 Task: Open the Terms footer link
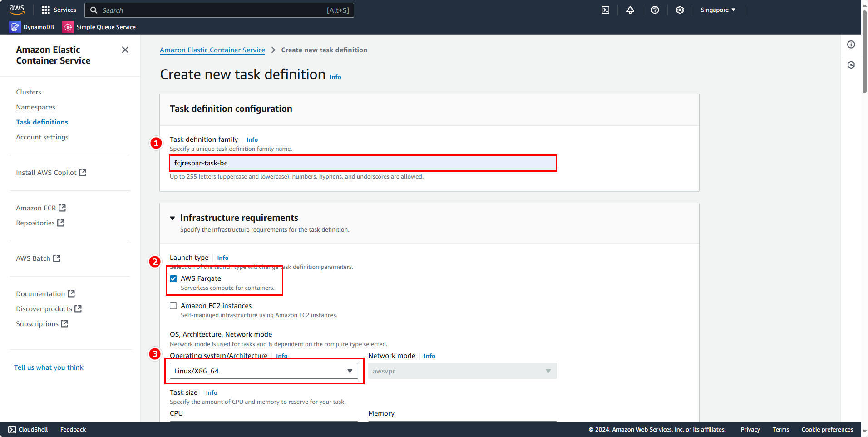click(x=781, y=430)
